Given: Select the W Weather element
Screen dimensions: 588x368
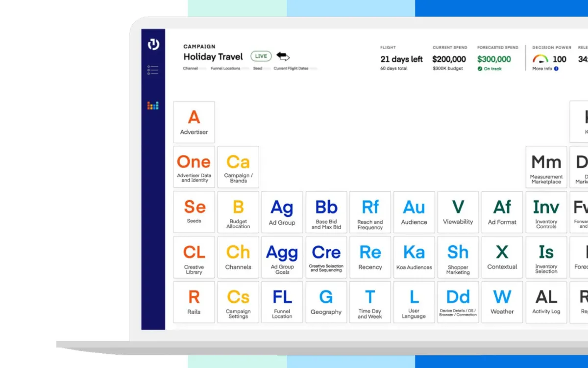Looking at the screenshot, I should click(x=502, y=302).
